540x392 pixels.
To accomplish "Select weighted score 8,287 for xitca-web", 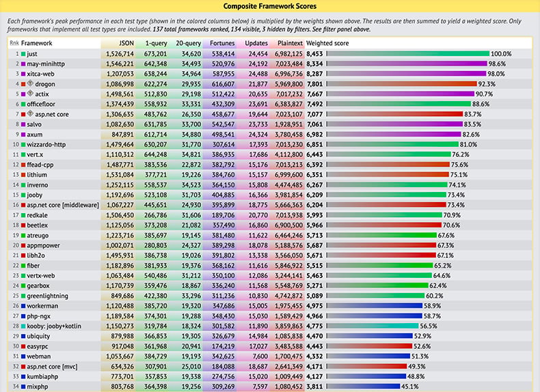I will click(314, 74).
